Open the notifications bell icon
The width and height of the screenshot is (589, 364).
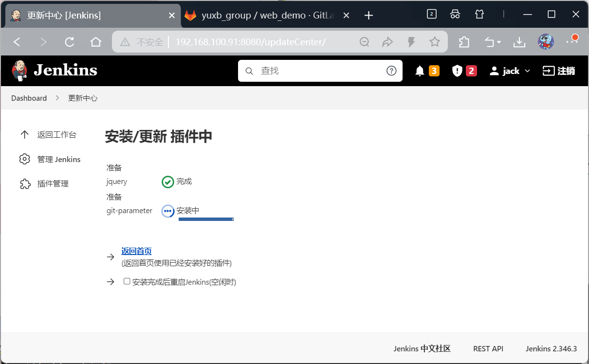[x=420, y=71]
